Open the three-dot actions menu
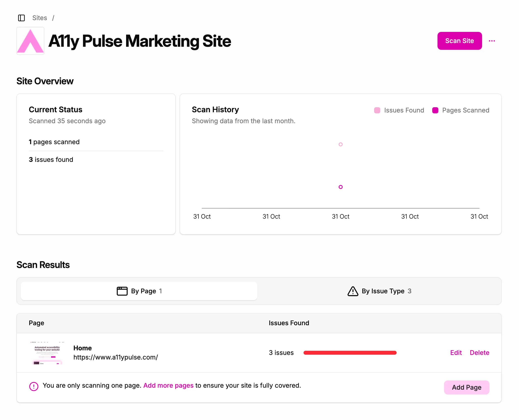This screenshot has width=519, height=420. click(492, 41)
